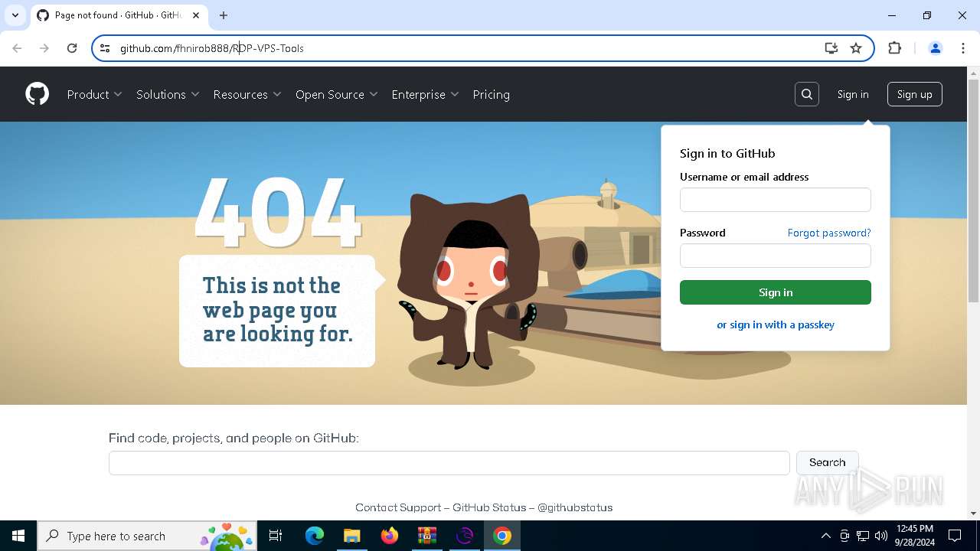The height and width of the screenshot is (551, 980).
Task: Open Chrome's three-dot menu
Action: (x=962, y=48)
